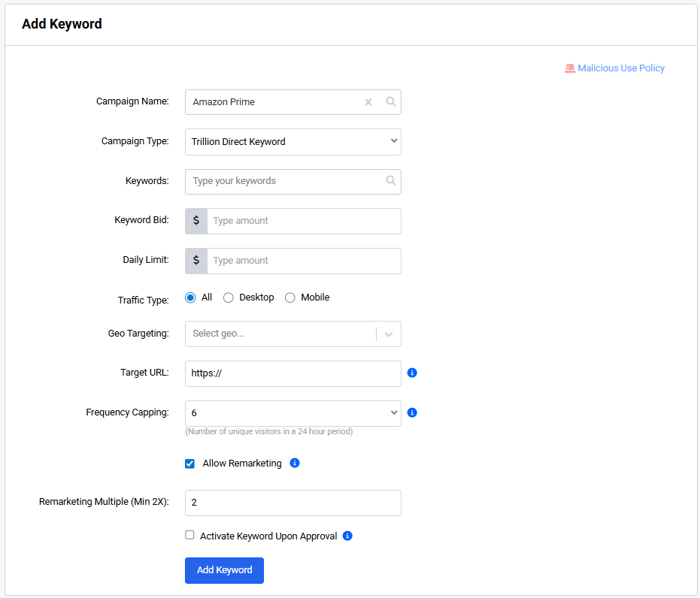
Task: Choose the All traffic type radio button
Action: pyautogui.click(x=190, y=297)
